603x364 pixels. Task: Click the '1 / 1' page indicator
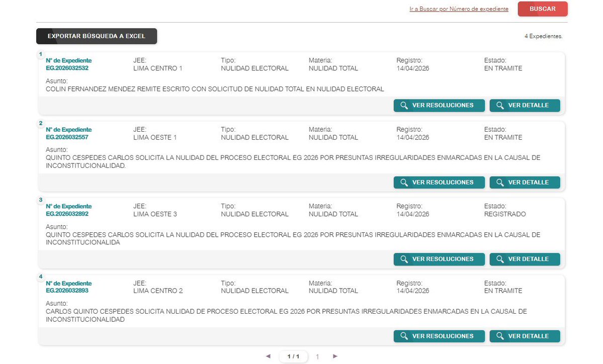point(293,356)
